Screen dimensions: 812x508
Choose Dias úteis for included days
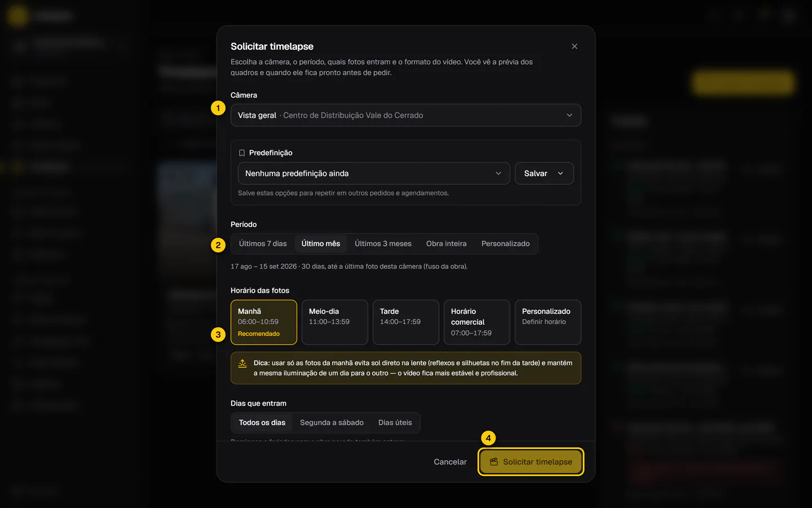(x=395, y=423)
